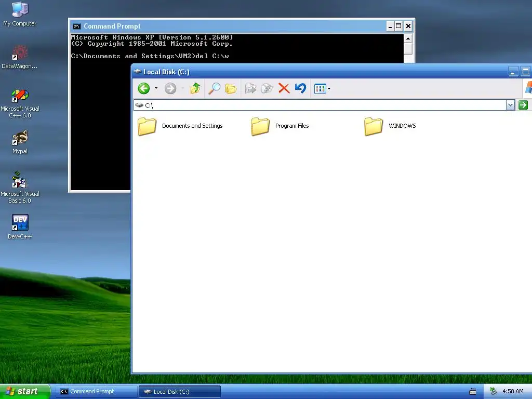The width and height of the screenshot is (532, 399).
Task: Click the green Back arrow in Explorer
Action: click(x=144, y=88)
